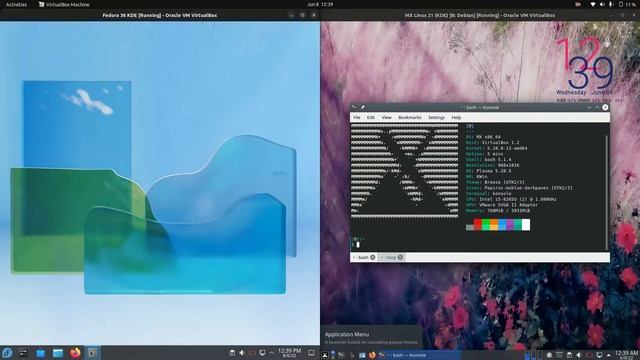Click screen recording indicator in top bar
Screen dimensions: 640x360
point(578,4)
